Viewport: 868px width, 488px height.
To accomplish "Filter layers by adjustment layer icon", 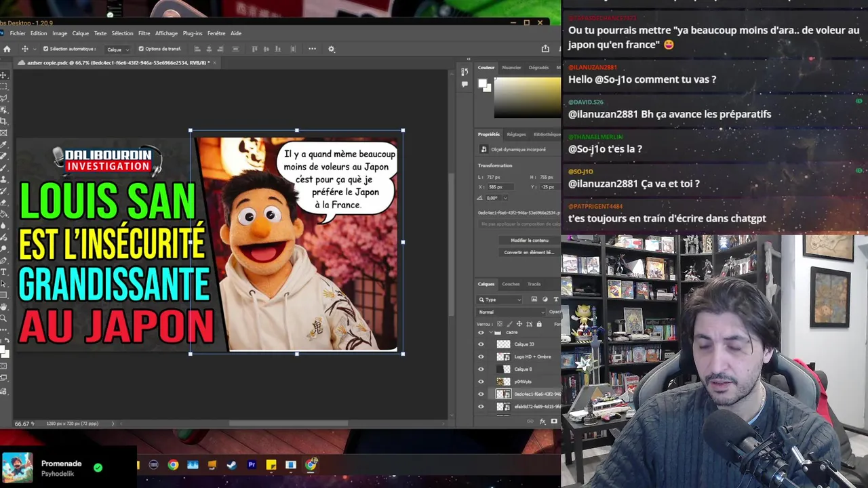I will tap(545, 299).
